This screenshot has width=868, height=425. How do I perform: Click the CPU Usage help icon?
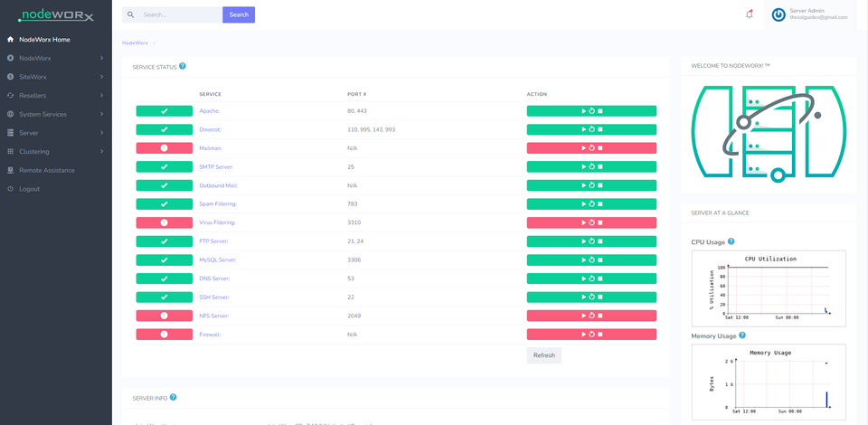coord(731,241)
